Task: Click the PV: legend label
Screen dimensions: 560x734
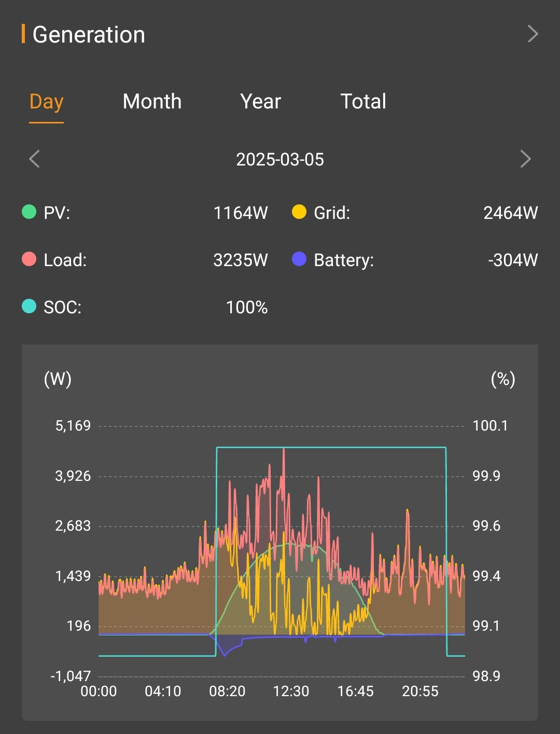Action: [57, 213]
